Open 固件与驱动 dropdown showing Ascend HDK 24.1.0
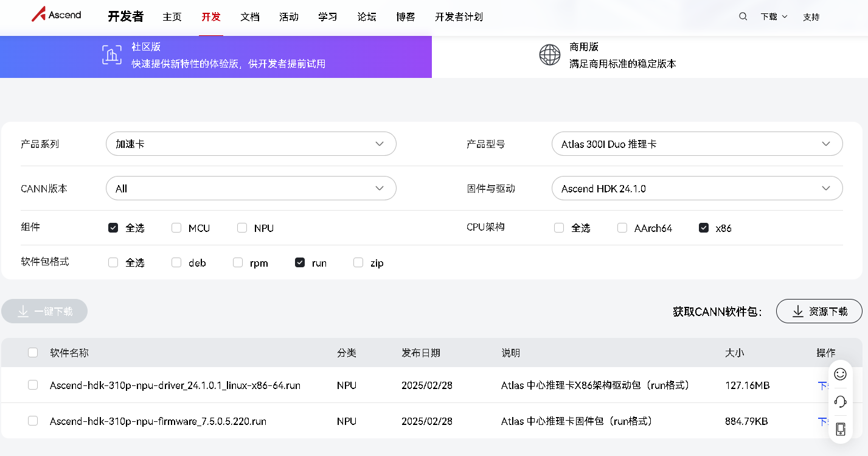This screenshot has height=456, width=868. click(x=697, y=188)
